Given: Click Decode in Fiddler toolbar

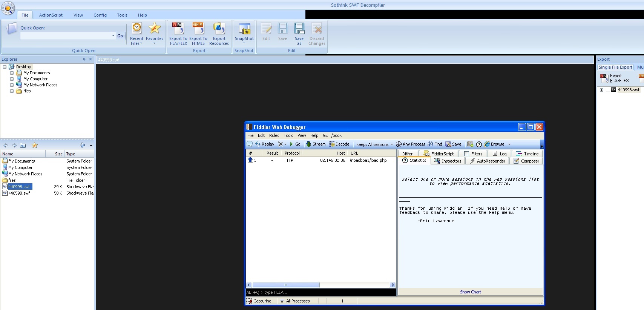Looking at the screenshot, I should 339,144.
